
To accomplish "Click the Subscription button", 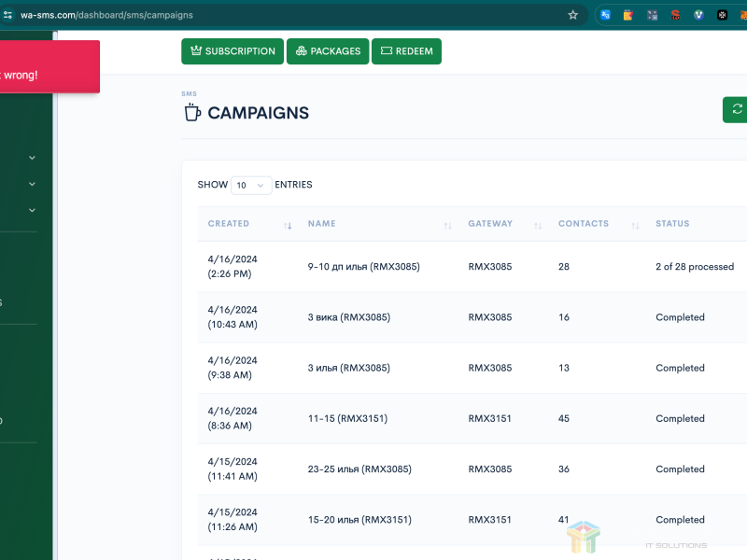I will tap(232, 51).
